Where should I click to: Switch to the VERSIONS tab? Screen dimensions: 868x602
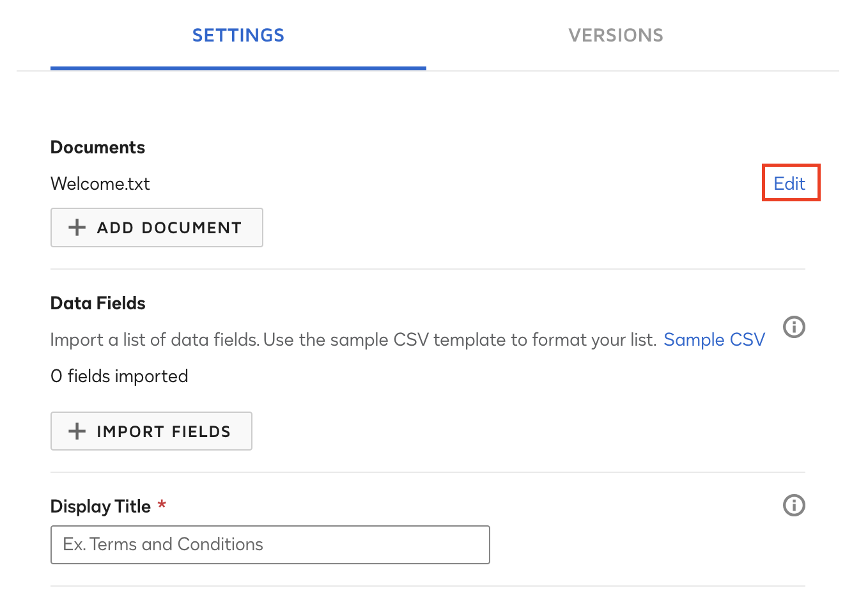pyautogui.click(x=616, y=35)
